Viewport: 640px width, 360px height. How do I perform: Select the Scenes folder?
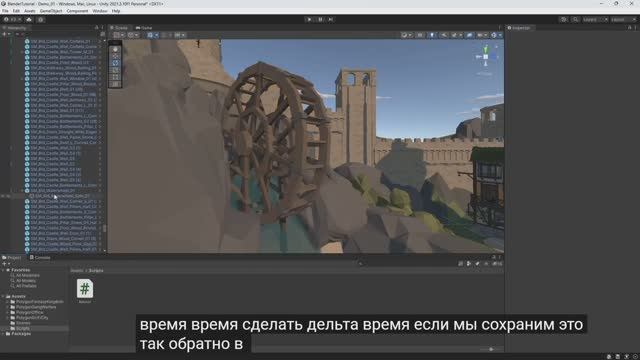pos(23,323)
